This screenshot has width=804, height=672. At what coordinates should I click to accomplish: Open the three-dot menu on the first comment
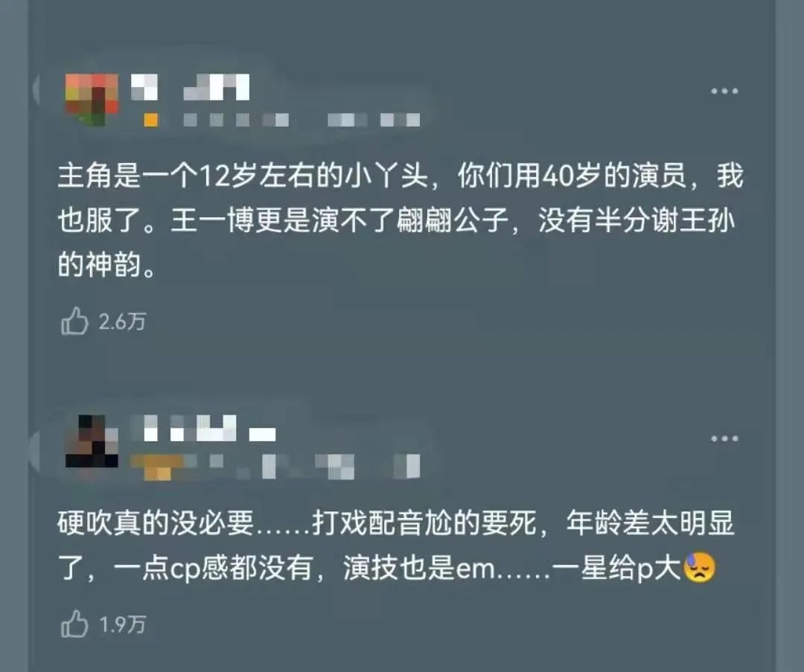click(x=724, y=92)
